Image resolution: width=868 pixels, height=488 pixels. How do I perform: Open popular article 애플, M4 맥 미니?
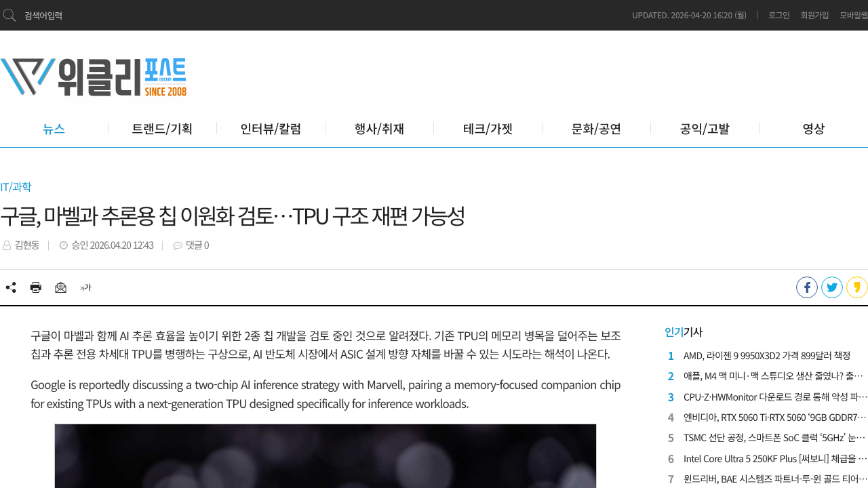click(x=774, y=376)
